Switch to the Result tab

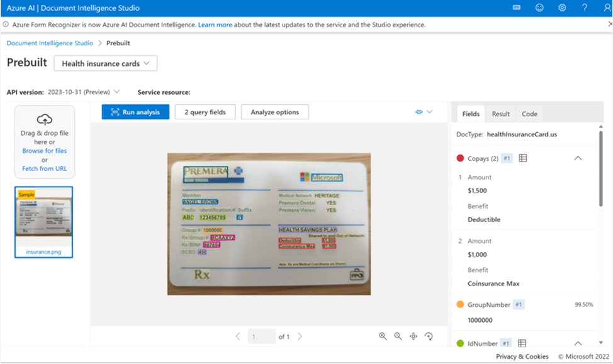(501, 114)
